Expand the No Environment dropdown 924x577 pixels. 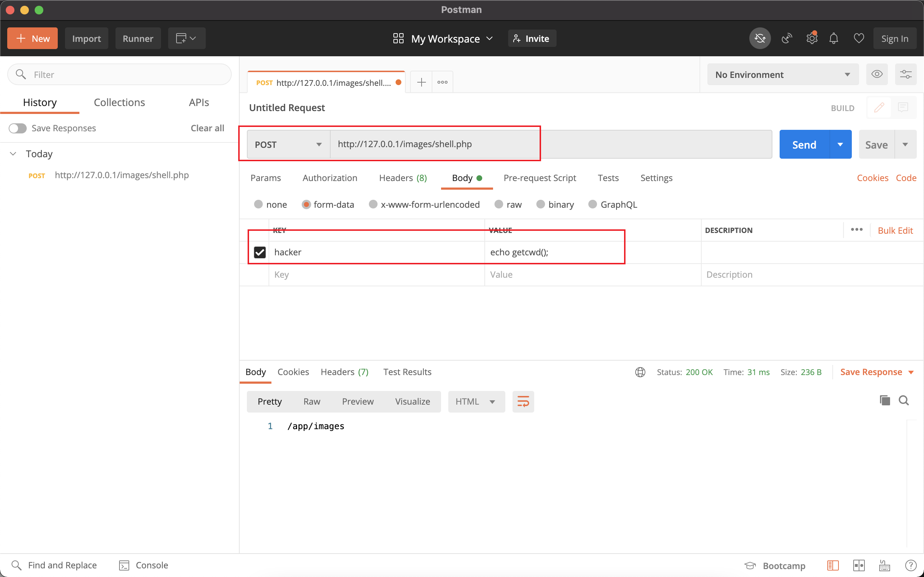tap(783, 74)
